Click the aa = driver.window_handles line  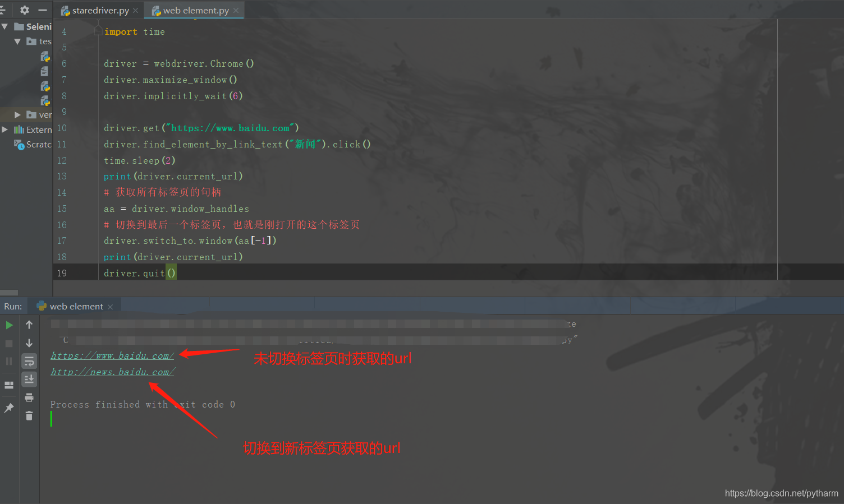176,209
